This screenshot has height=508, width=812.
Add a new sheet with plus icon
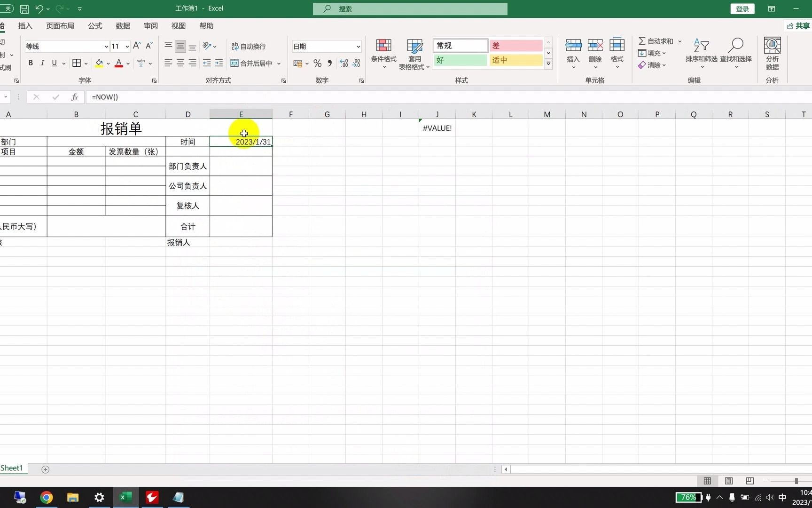tap(45, 469)
